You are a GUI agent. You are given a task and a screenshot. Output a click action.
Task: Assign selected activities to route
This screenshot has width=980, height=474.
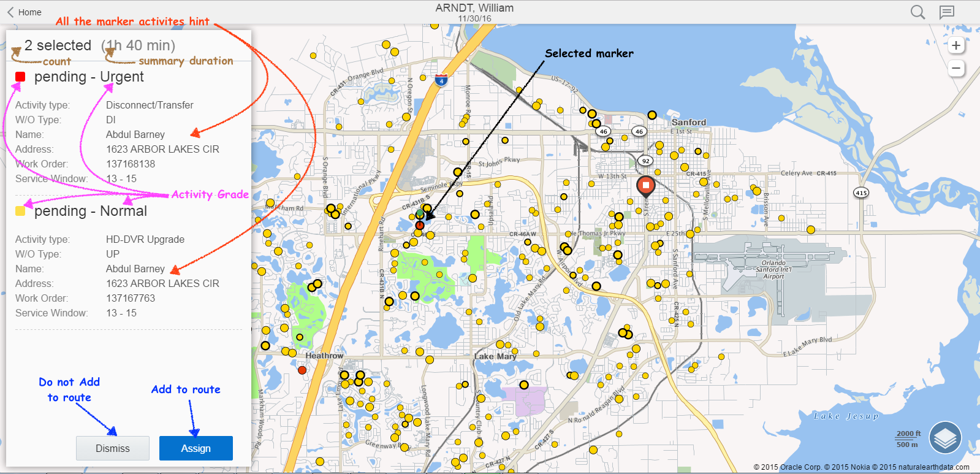[x=196, y=448]
